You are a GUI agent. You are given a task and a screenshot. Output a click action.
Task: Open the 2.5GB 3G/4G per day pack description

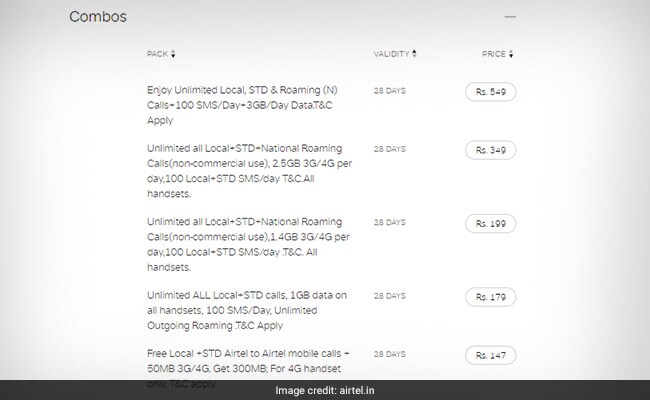click(249, 171)
